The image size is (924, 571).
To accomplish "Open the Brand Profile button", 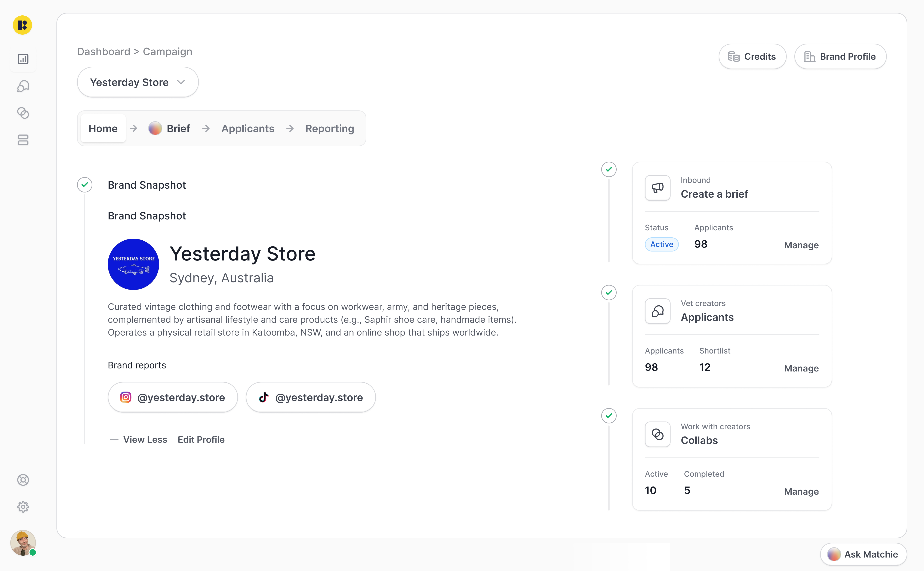I will (840, 57).
